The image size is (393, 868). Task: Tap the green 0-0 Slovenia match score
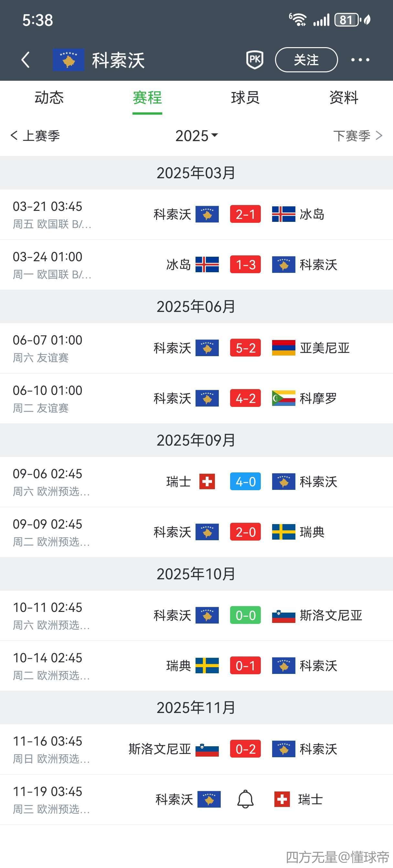click(245, 615)
